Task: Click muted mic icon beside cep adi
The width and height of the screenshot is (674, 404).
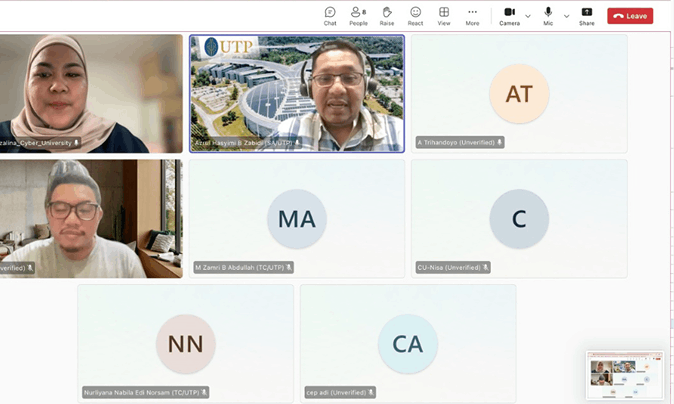Action: tap(371, 392)
